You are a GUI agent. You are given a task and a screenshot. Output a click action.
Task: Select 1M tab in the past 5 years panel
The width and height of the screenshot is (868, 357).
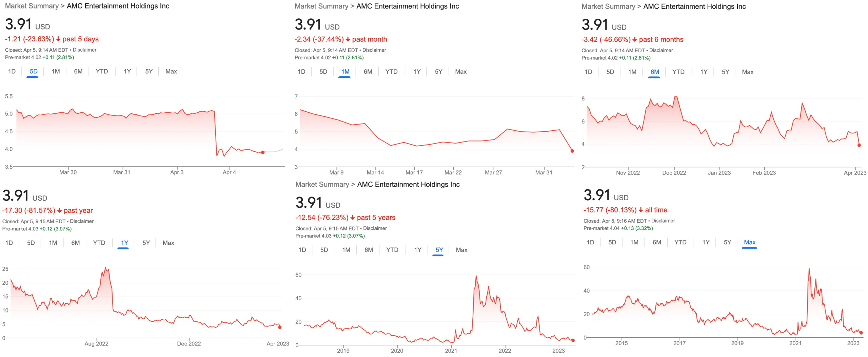tap(346, 250)
